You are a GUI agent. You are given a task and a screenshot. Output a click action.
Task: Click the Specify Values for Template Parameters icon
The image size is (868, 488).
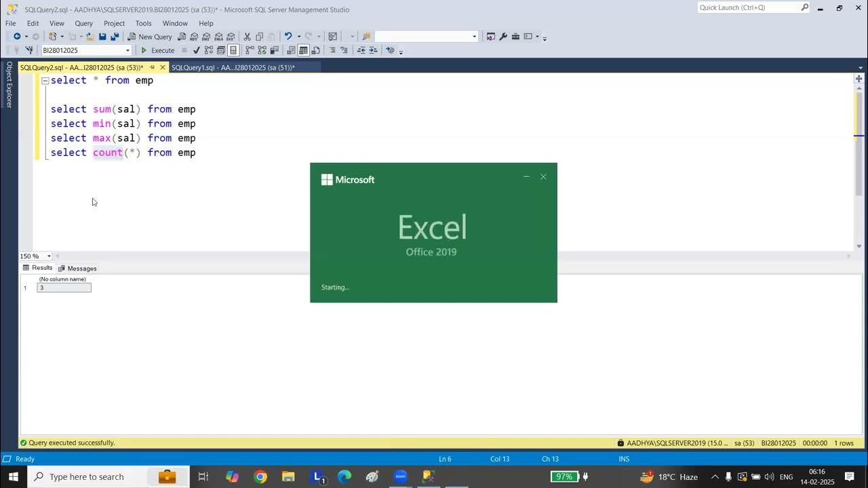coord(390,50)
